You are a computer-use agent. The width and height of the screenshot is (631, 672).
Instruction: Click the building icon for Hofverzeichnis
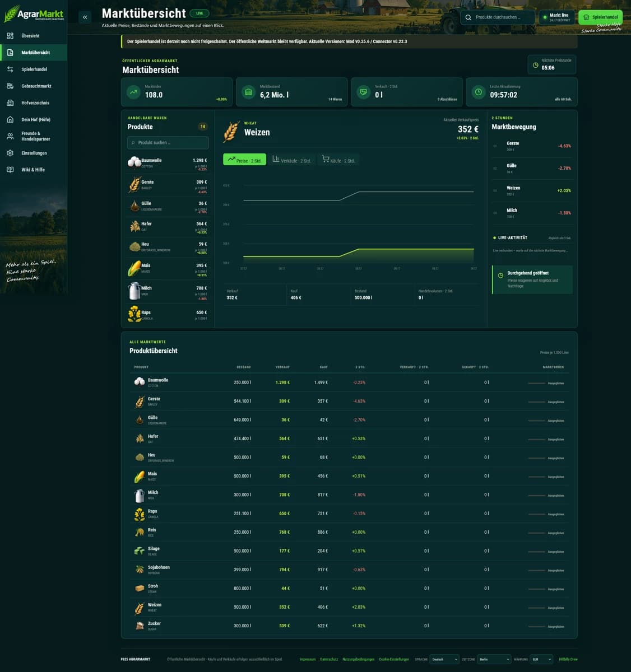point(10,103)
